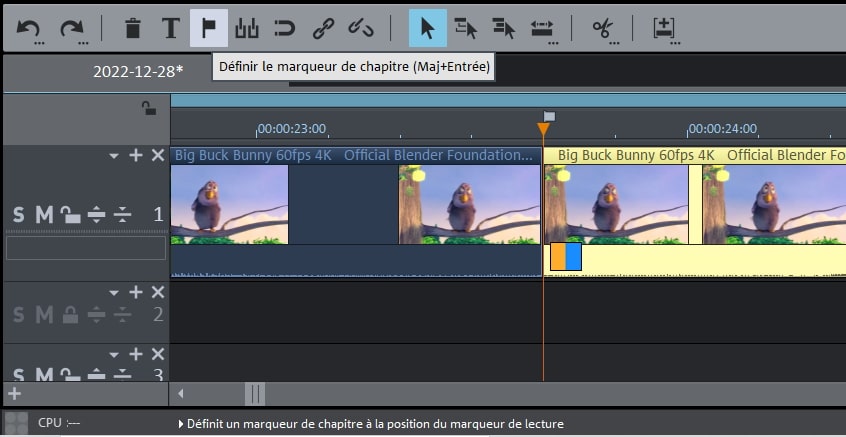Select the single-track move mouse mode
The image size is (846, 437).
466,28
